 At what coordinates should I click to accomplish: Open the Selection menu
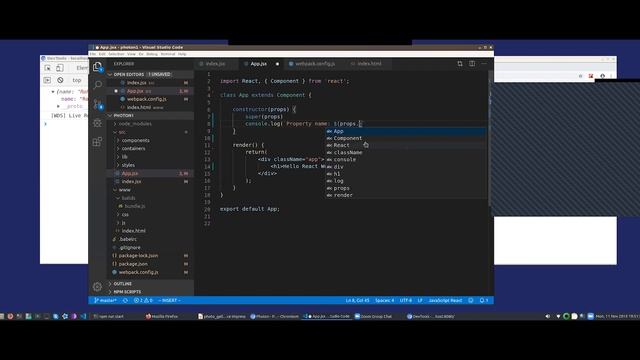(x=116, y=54)
